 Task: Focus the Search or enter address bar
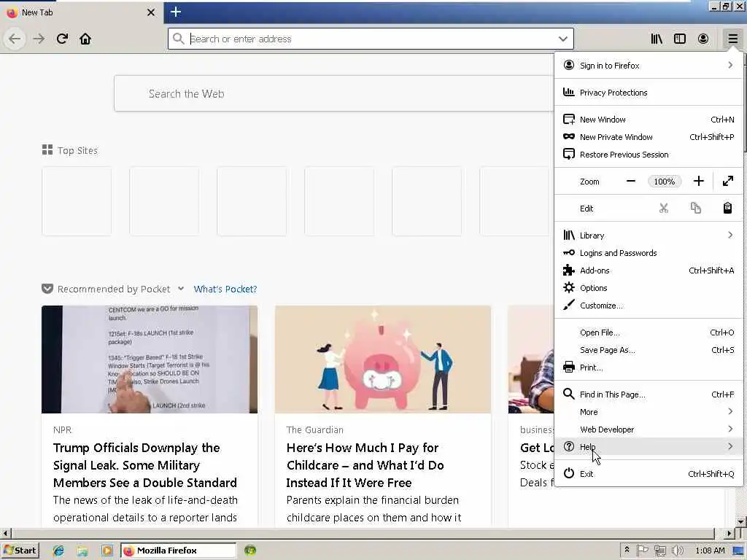click(371, 39)
